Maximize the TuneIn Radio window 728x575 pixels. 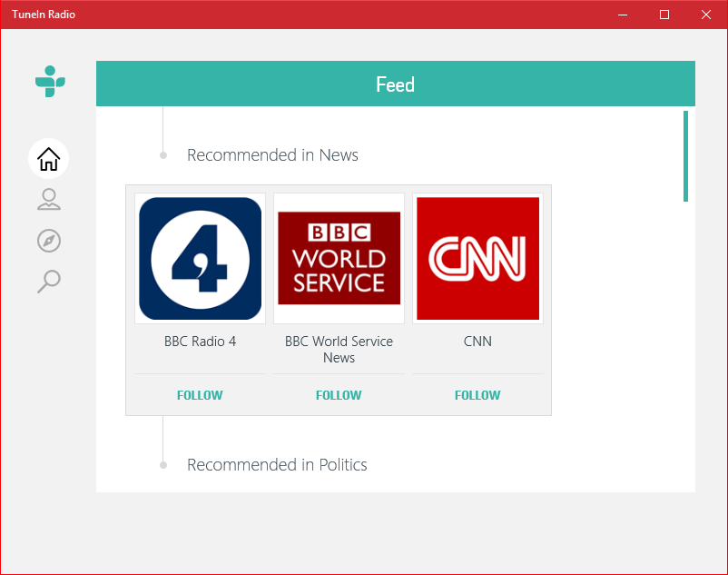pos(664,15)
